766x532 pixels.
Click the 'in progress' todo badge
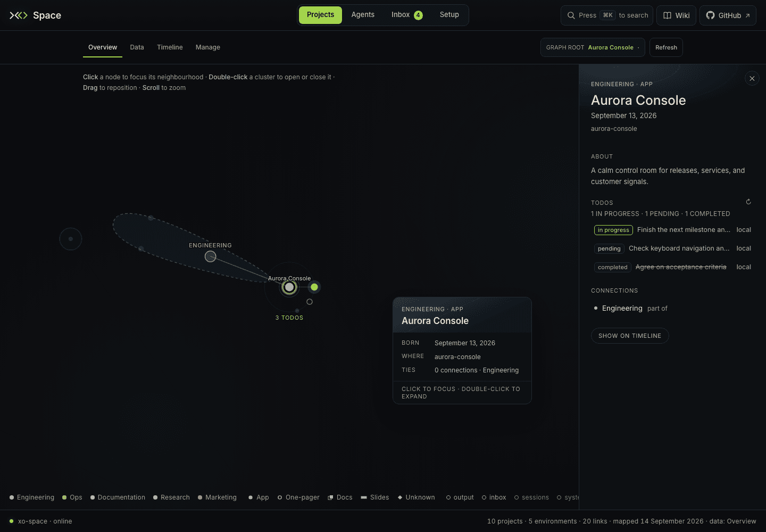click(x=613, y=230)
